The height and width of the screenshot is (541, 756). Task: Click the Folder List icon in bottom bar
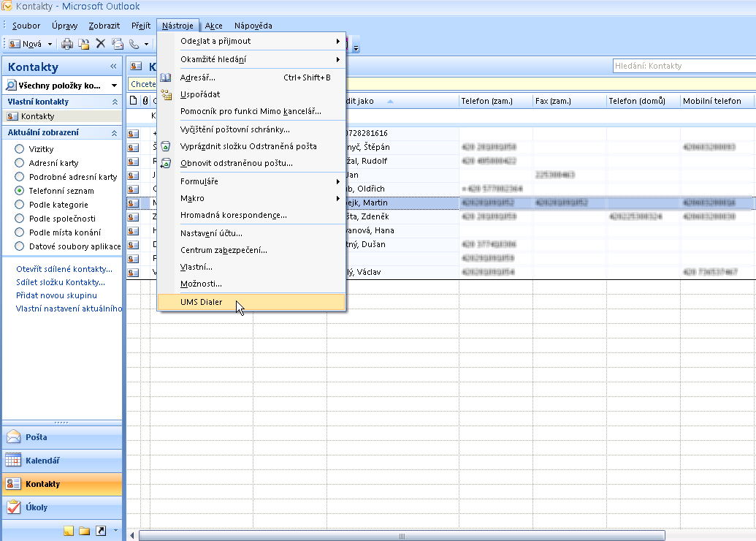85,531
